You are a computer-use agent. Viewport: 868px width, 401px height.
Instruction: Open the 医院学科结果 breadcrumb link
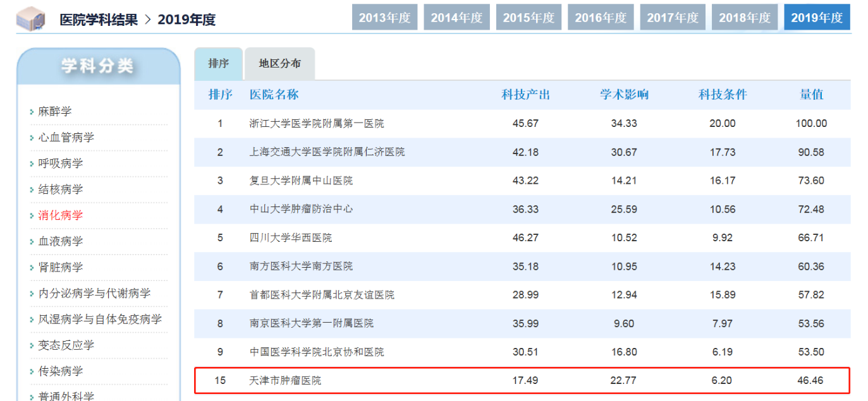(x=99, y=20)
